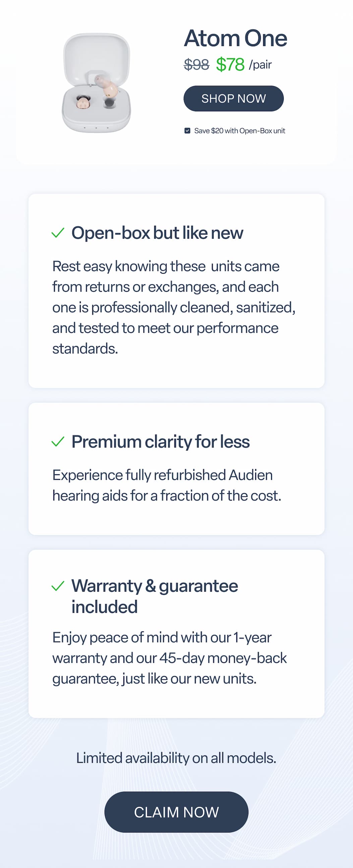
Task: Select the Premium clarity for less heading
Action: (x=161, y=442)
